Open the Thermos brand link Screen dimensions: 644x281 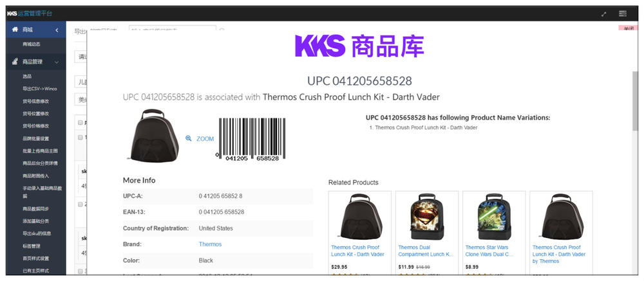(211, 244)
